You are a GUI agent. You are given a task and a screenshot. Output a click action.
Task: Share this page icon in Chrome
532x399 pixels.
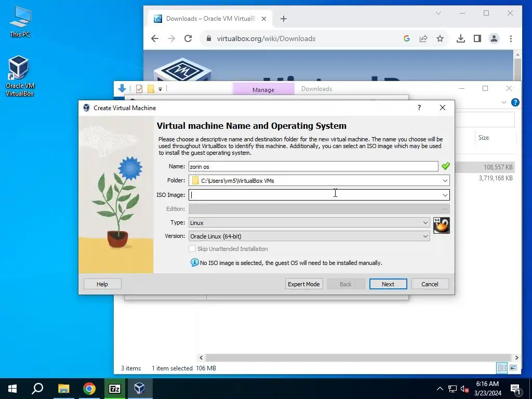click(423, 38)
